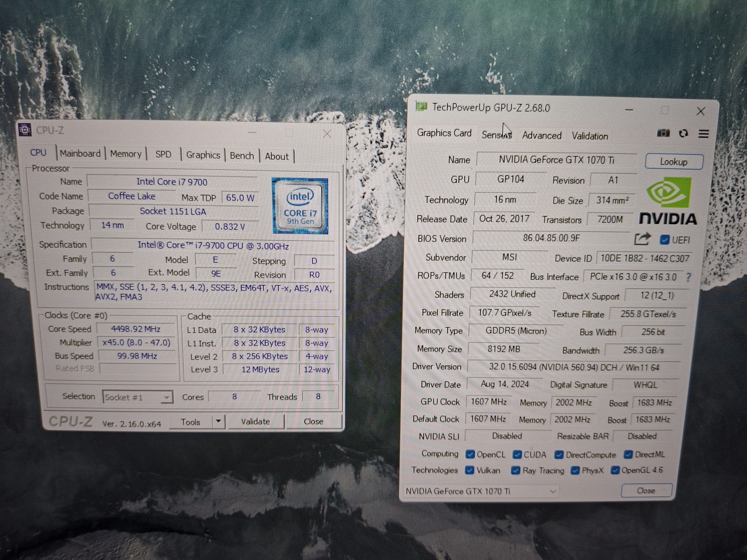Click the Validate button in CPU-Z
The width and height of the screenshot is (747, 560).
click(256, 421)
